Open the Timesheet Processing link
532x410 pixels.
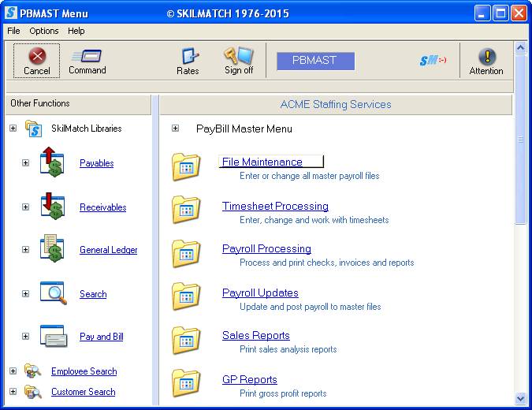275,206
